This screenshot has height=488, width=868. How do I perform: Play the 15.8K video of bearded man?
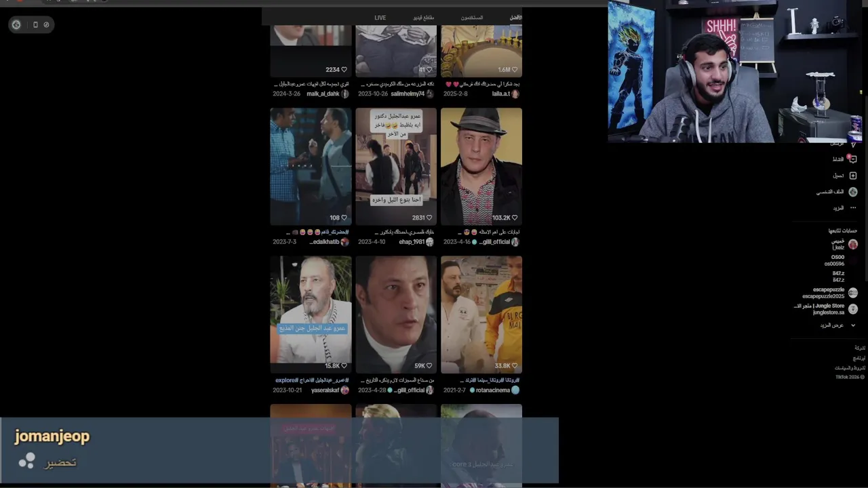pyautogui.click(x=311, y=314)
